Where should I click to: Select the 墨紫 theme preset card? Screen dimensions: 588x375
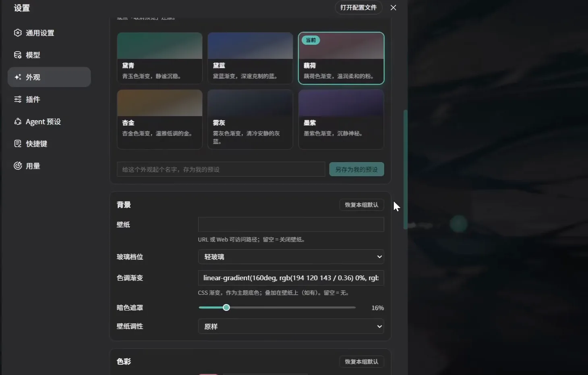click(x=341, y=119)
